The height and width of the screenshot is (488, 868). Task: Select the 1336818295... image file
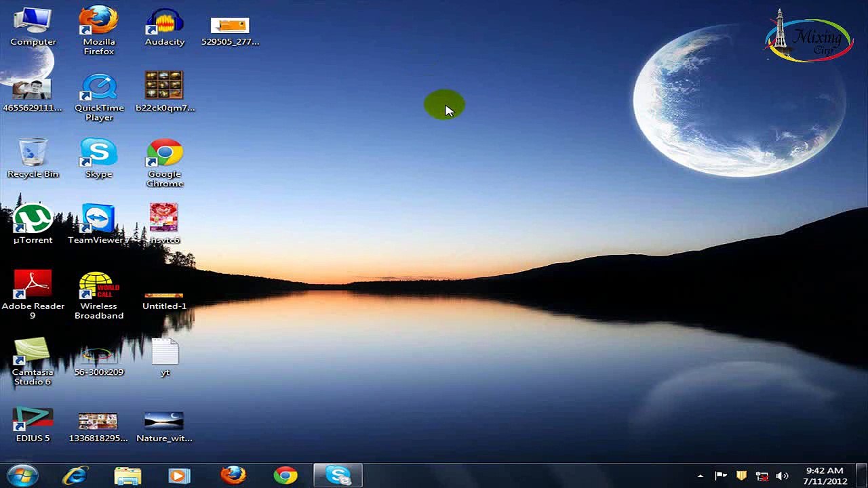point(98,428)
